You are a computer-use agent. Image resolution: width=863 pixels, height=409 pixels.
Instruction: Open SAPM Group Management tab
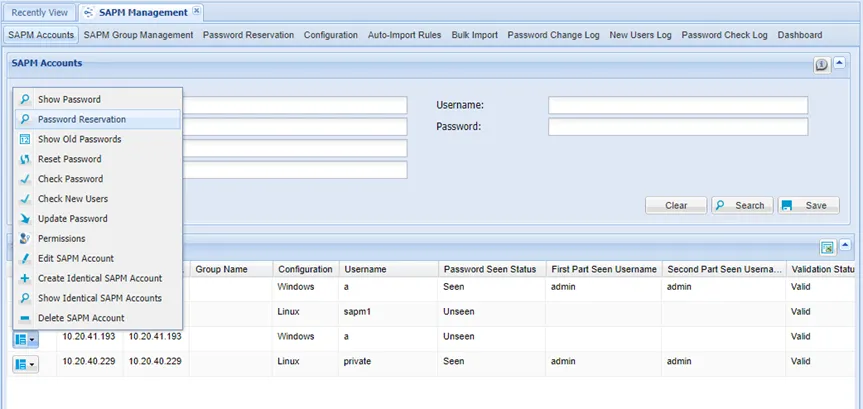139,35
